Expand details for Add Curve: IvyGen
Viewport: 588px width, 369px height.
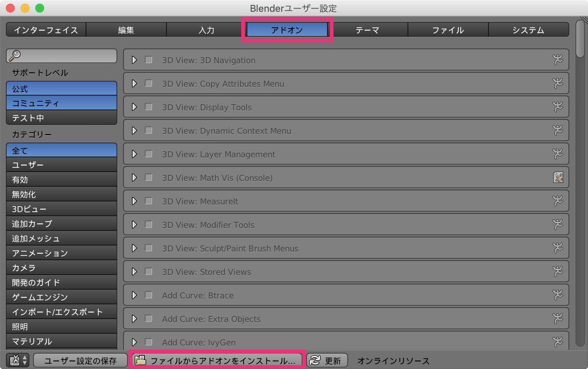pyautogui.click(x=134, y=342)
